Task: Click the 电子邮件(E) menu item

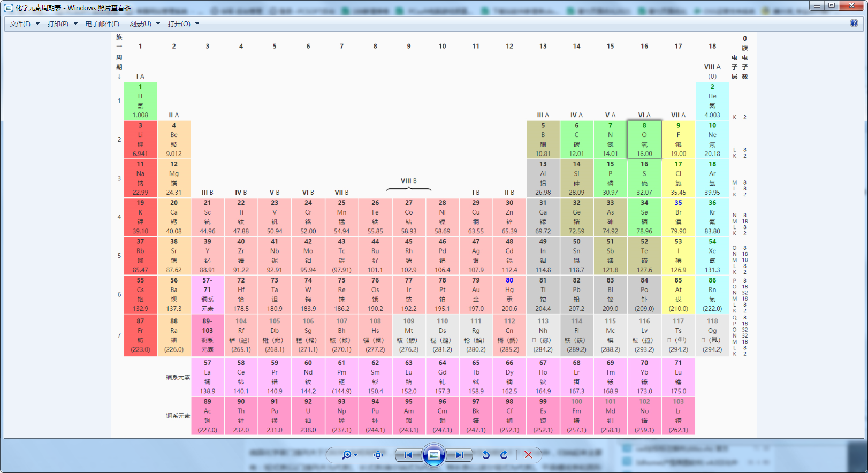Action: (x=102, y=24)
